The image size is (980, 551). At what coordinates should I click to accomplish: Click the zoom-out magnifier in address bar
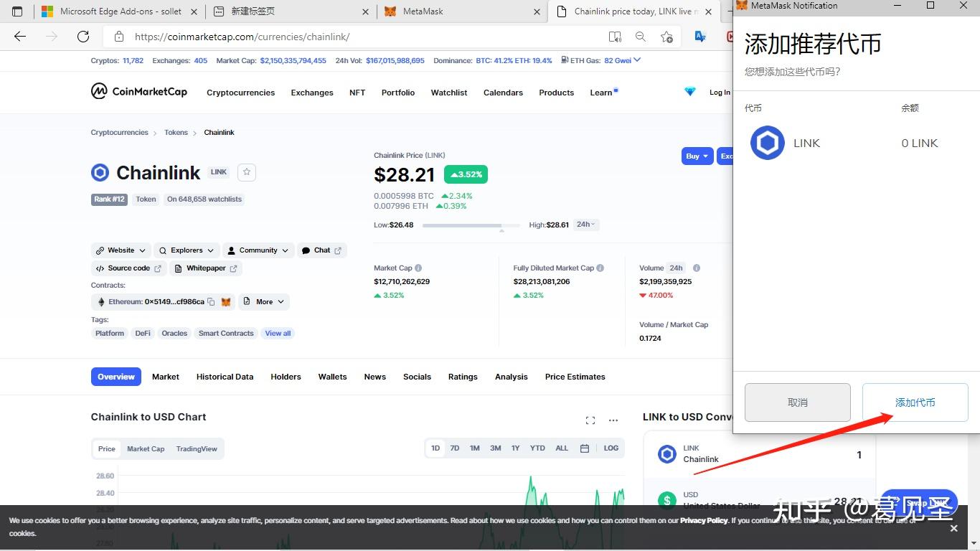641,37
